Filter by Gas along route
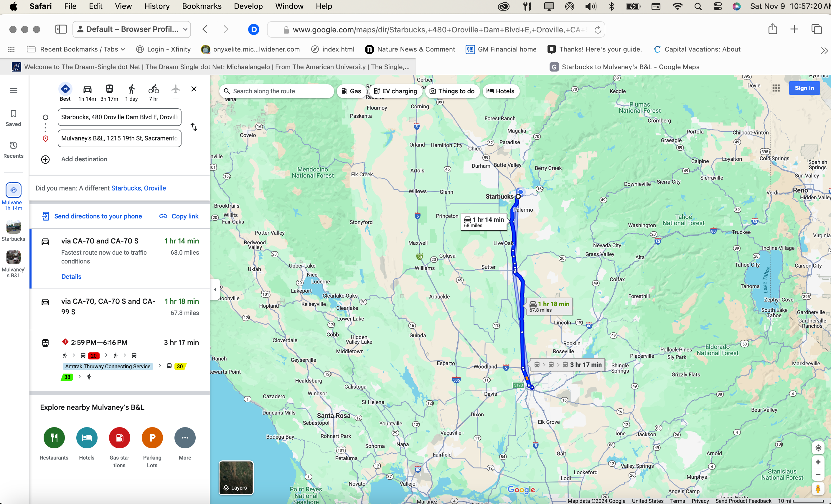The height and width of the screenshot is (504, 831). click(351, 91)
